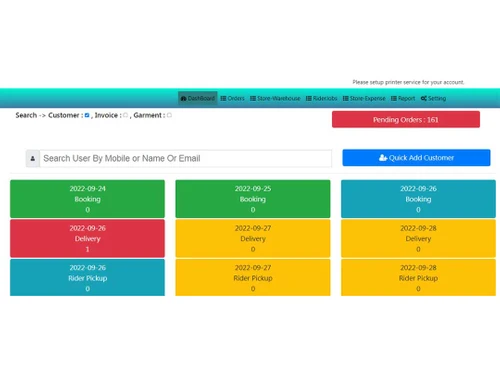The height and width of the screenshot is (375, 500).
Task: Click the Pending Orders : 161 button
Action: tap(406, 119)
